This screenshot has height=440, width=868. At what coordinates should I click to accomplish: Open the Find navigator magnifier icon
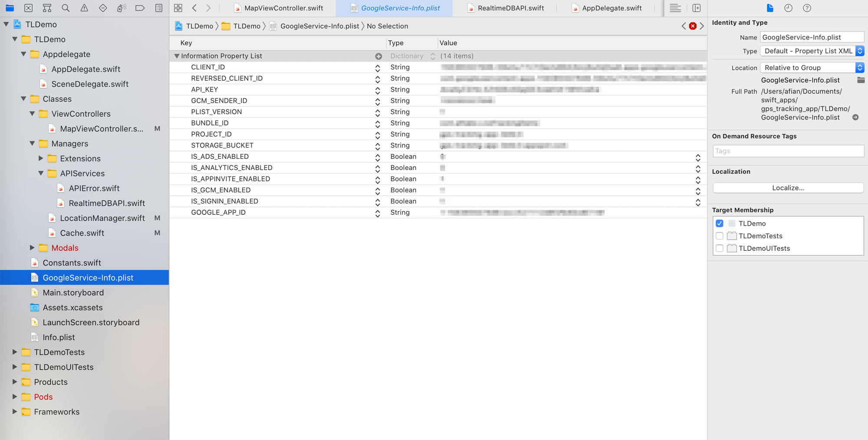65,8
